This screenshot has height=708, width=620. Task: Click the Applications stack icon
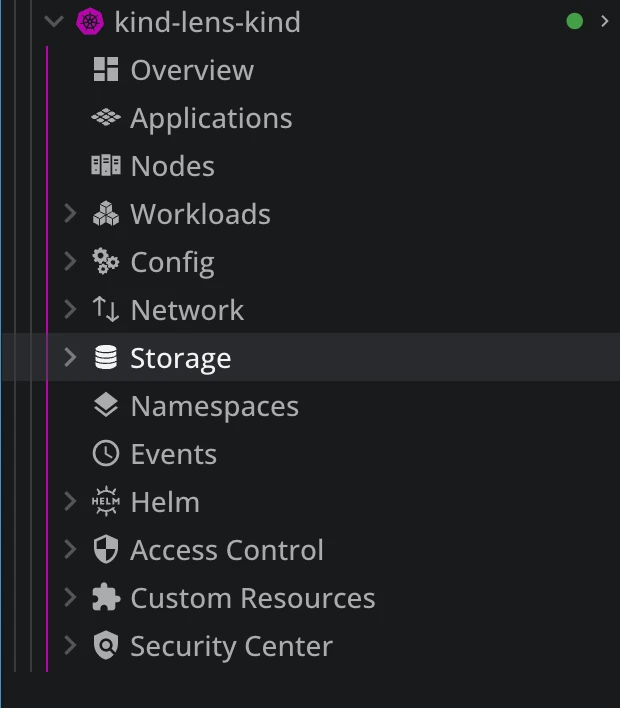[x=105, y=117]
